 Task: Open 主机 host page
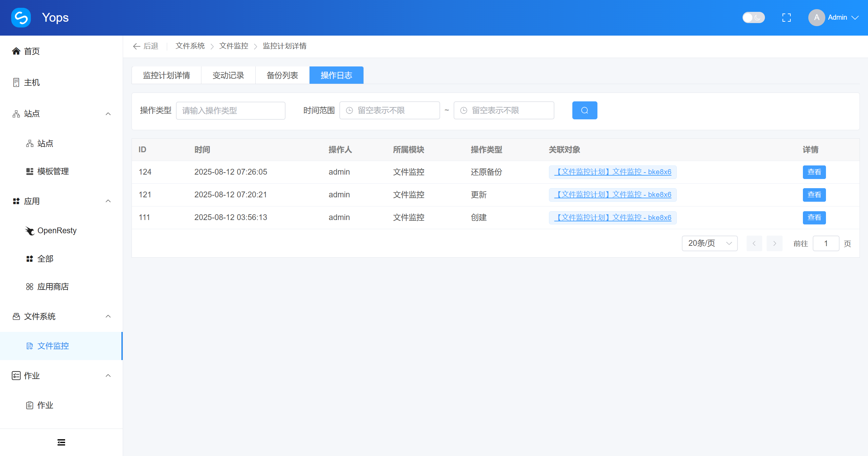click(32, 82)
